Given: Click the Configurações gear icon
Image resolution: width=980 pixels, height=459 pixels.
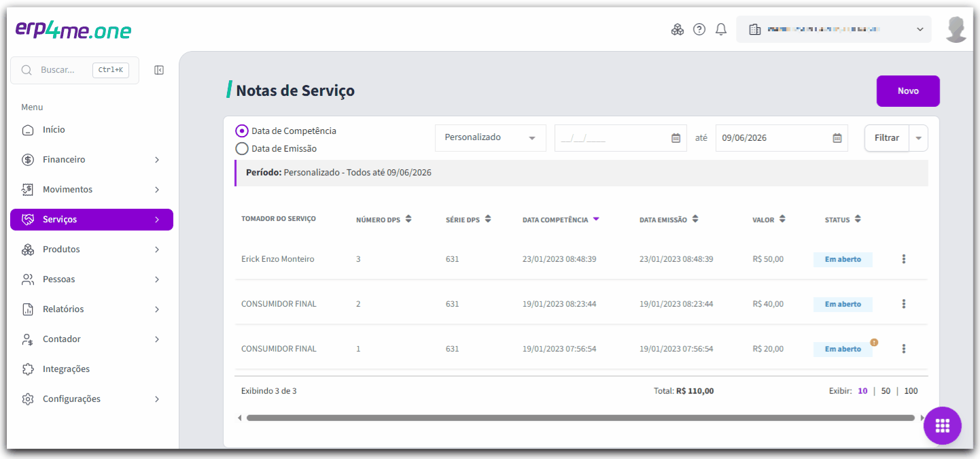Looking at the screenshot, I should (28, 399).
